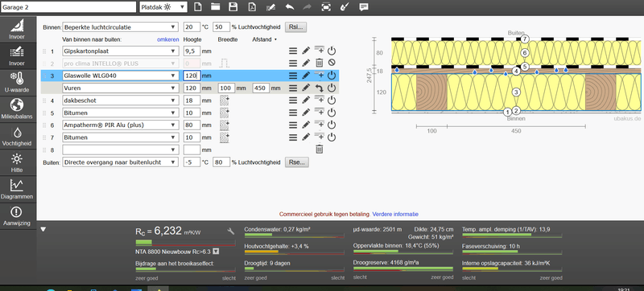Click the fullscreen frame icon in top toolbar
Viewport: 644px width, 291px height.
326,6
